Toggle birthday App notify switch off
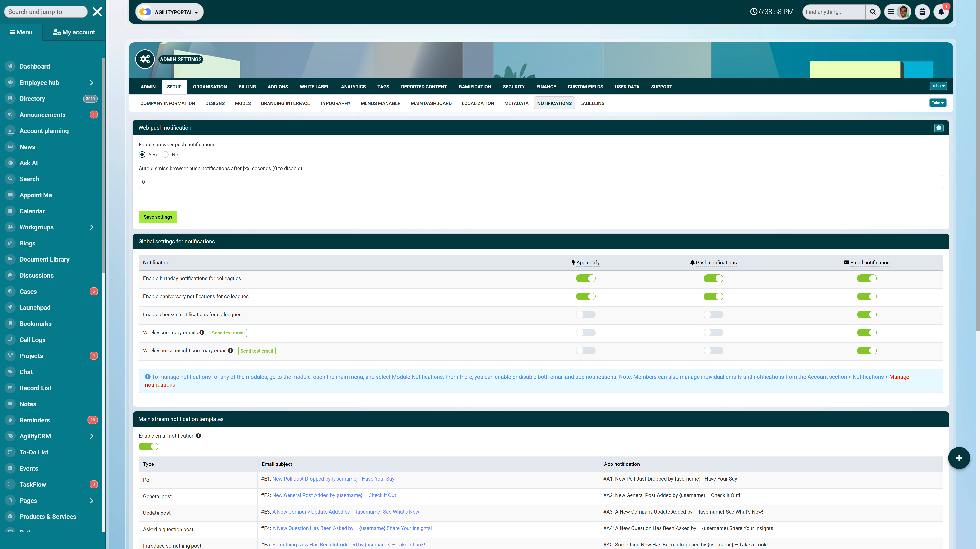The width and height of the screenshot is (980, 549). click(x=585, y=278)
